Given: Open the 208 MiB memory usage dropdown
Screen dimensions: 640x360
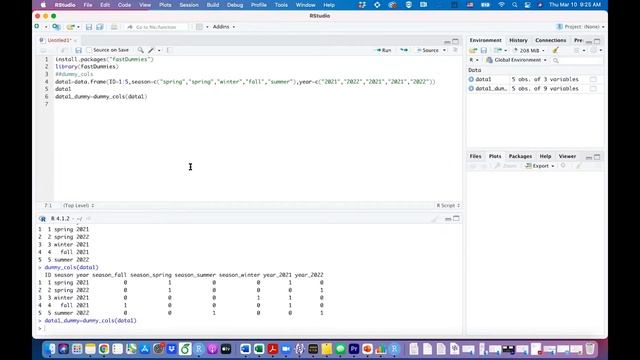Looking at the screenshot, I should click(x=529, y=50).
